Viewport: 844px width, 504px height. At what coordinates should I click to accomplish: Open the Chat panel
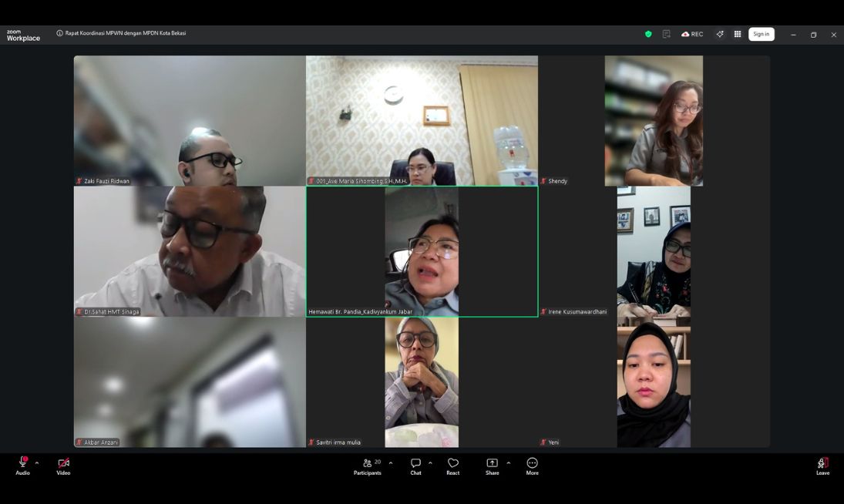point(415,465)
